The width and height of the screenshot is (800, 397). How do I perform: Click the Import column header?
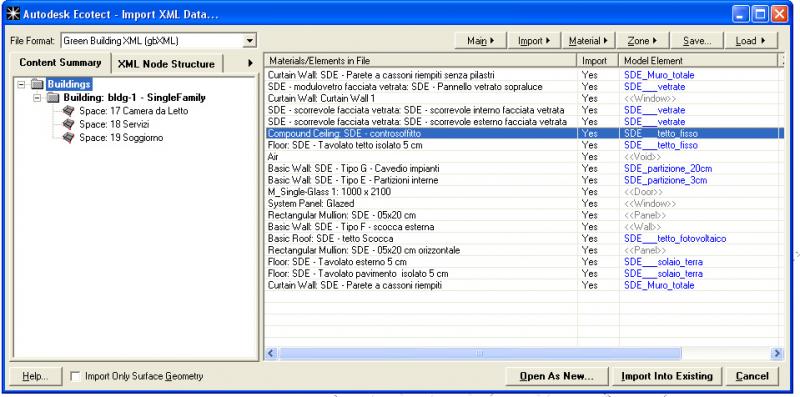(598, 60)
